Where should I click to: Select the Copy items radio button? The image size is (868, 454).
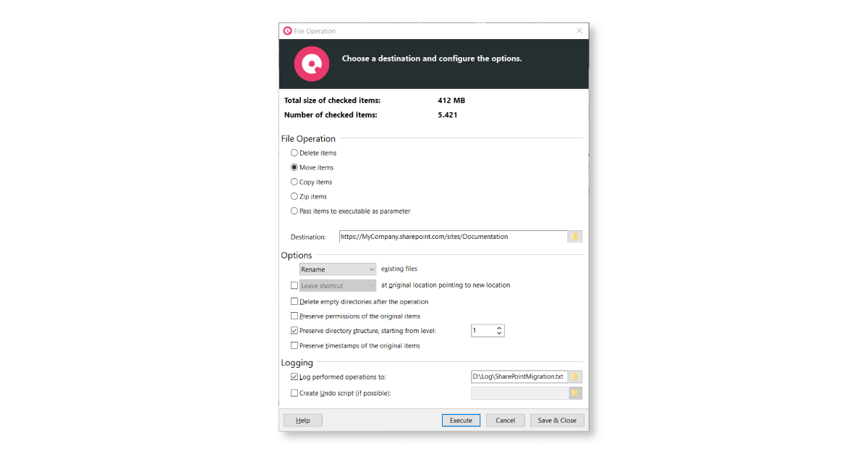point(294,182)
